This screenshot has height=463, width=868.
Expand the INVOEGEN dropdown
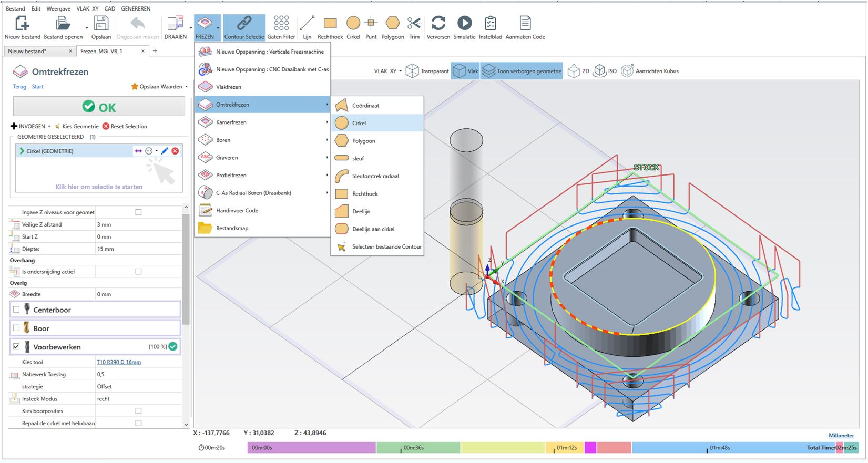tap(31, 127)
